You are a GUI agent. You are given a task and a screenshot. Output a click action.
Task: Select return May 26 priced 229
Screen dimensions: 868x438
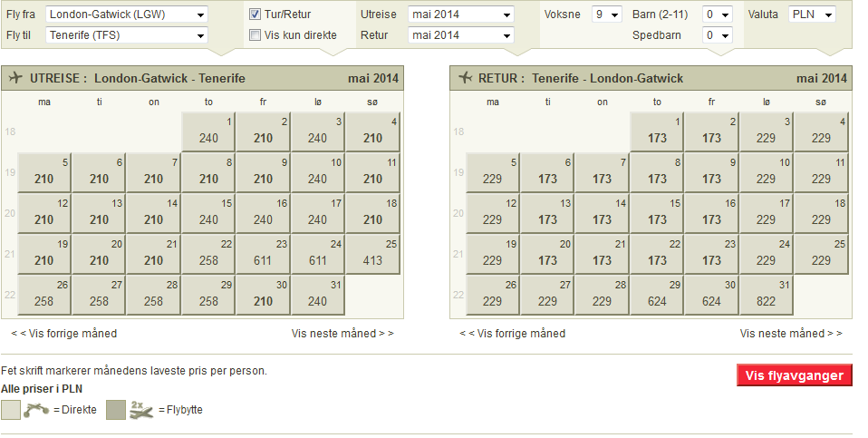coord(493,295)
